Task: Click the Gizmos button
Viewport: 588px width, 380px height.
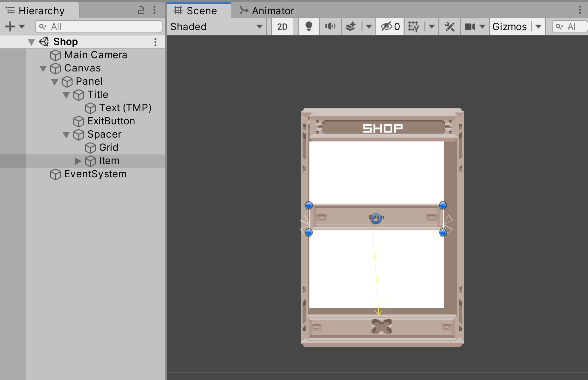Action: 510,26
